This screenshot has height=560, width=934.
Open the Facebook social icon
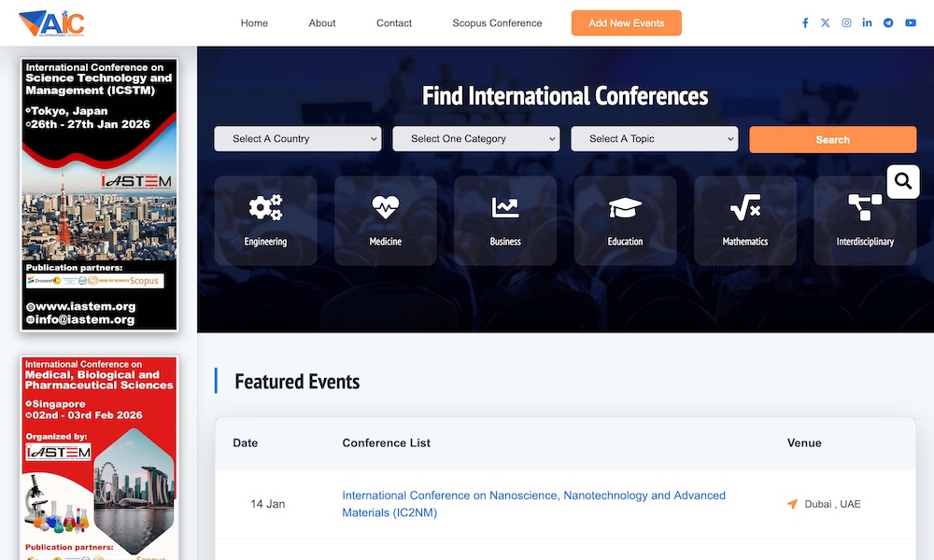click(x=805, y=22)
